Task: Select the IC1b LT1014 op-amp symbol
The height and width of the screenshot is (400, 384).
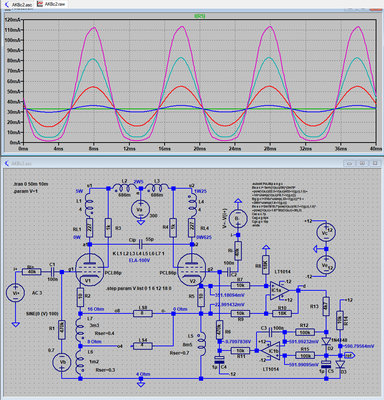Action: (x=269, y=351)
